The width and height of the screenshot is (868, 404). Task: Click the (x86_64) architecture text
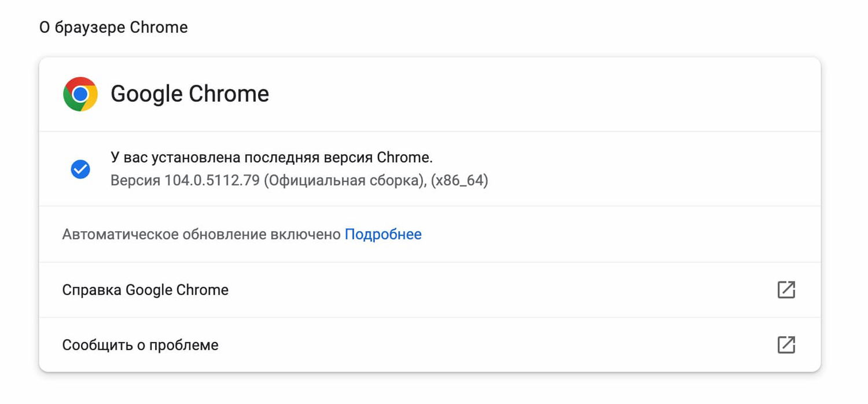tap(459, 181)
